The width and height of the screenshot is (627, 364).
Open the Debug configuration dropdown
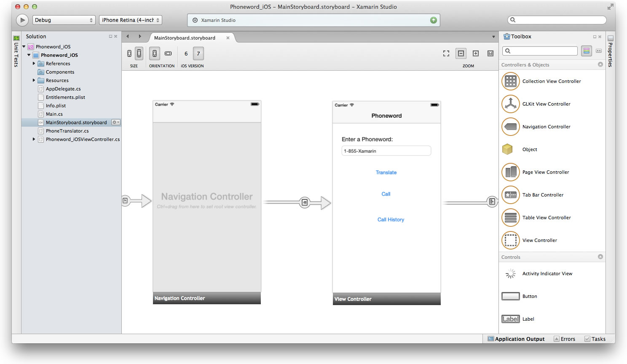[64, 20]
